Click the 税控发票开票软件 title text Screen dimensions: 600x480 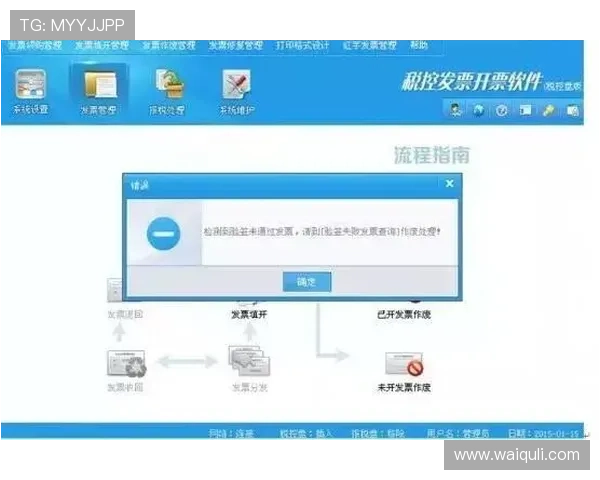coord(471,82)
